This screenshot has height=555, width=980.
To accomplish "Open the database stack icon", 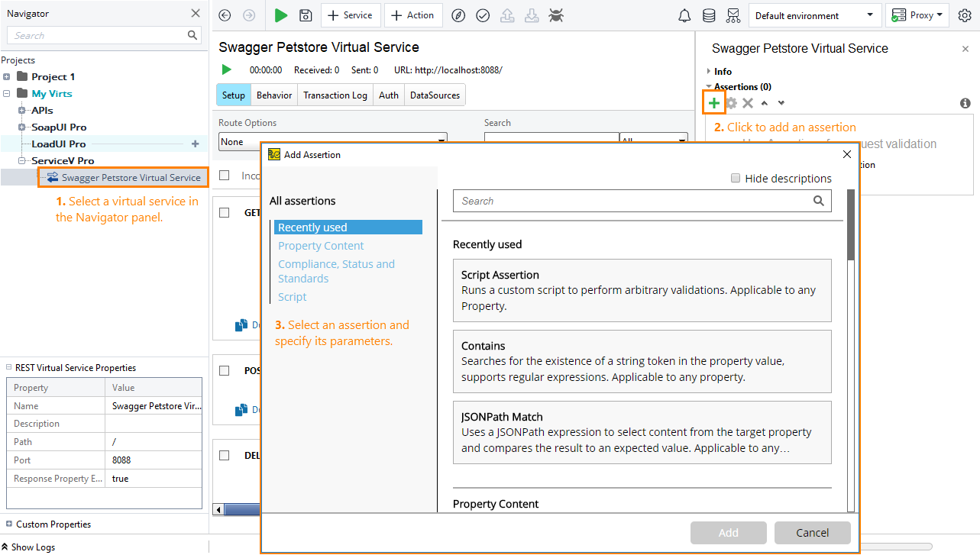I will (709, 15).
